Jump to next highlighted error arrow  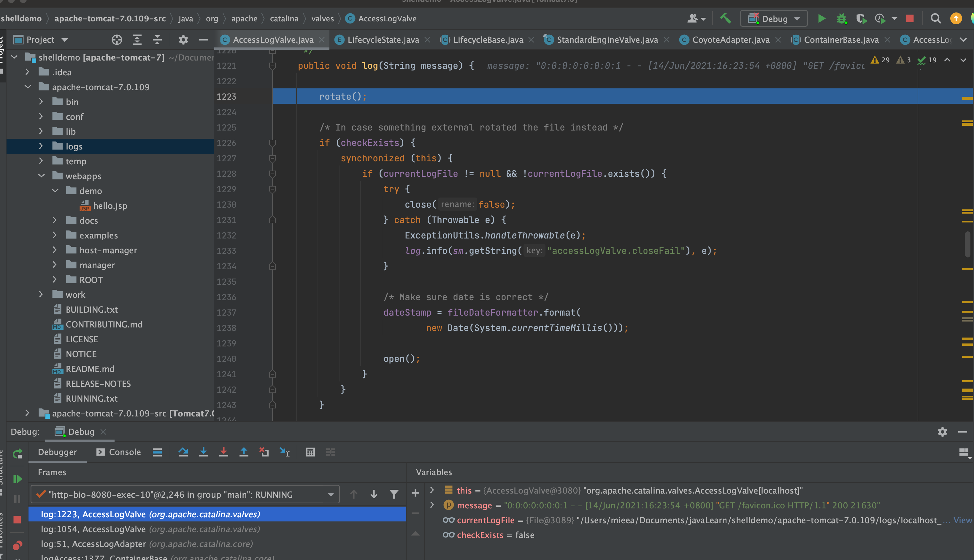pos(963,60)
